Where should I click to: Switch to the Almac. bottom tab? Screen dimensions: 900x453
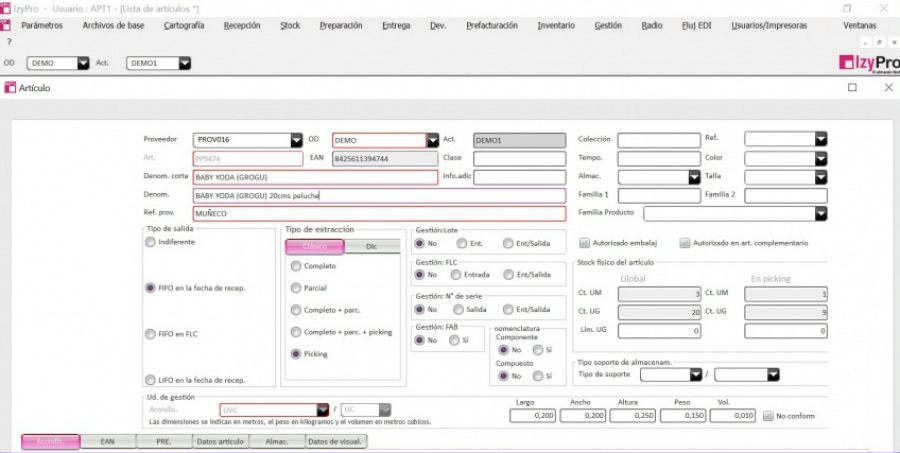tap(277, 442)
